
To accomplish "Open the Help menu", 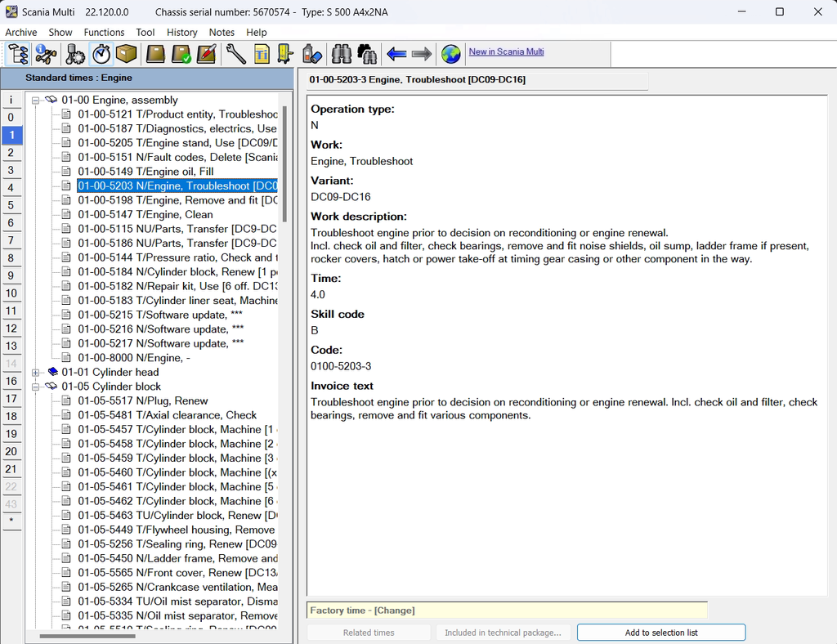I will point(256,33).
